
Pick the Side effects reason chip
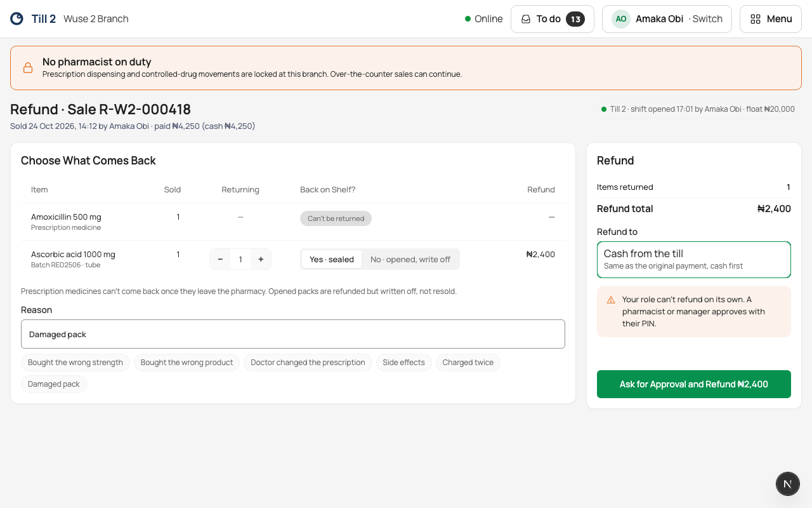pos(403,363)
